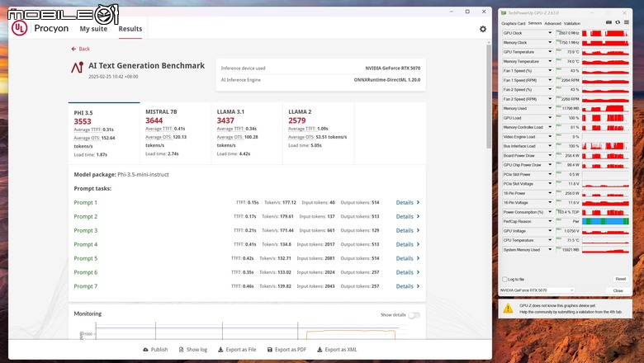Viewport: 644px width, 363px height.
Task: Click the Show log button
Action: (x=193, y=350)
